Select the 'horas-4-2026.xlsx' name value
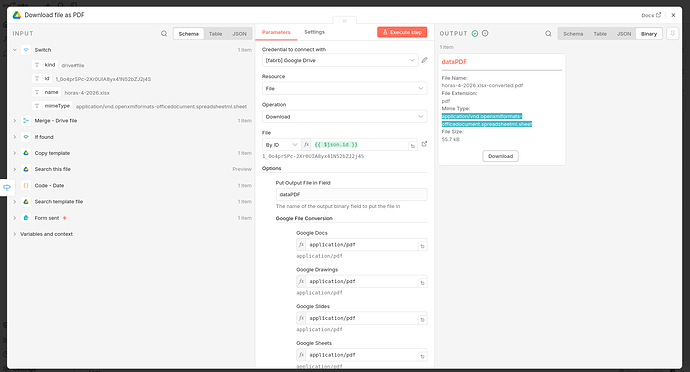The height and width of the screenshot is (372, 690). click(87, 93)
